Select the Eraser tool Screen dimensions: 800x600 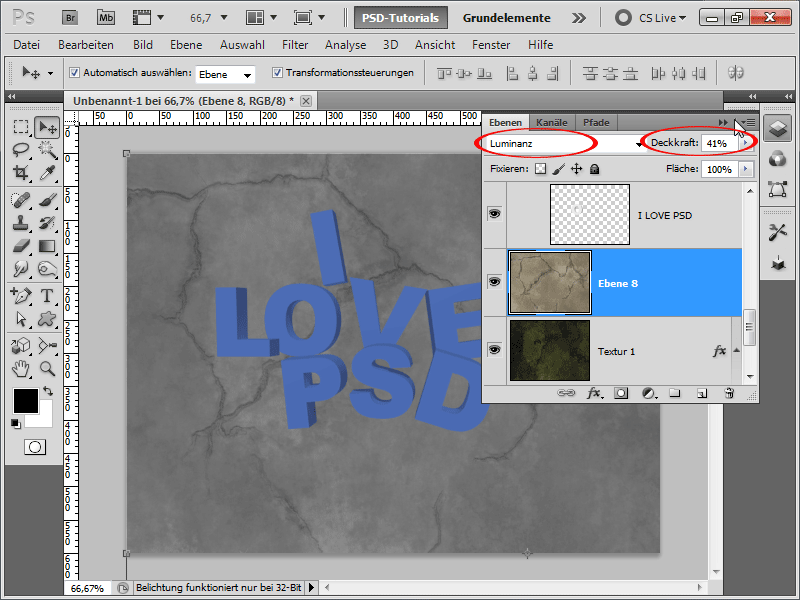[21, 246]
